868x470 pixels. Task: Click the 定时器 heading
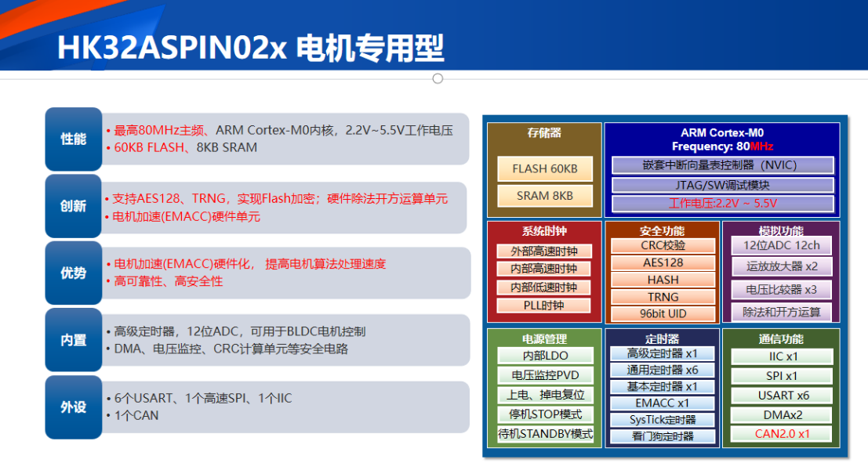tap(662, 339)
